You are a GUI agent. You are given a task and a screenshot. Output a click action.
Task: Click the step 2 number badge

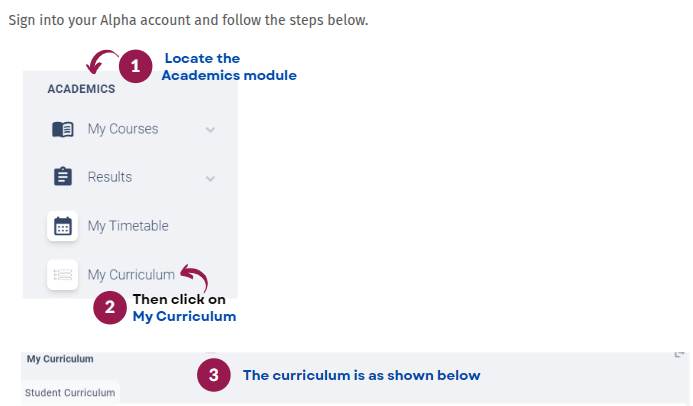[110, 307]
